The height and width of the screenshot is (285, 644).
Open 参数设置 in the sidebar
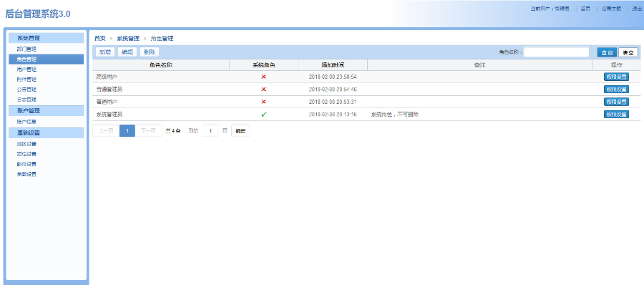tap(26, 175)
